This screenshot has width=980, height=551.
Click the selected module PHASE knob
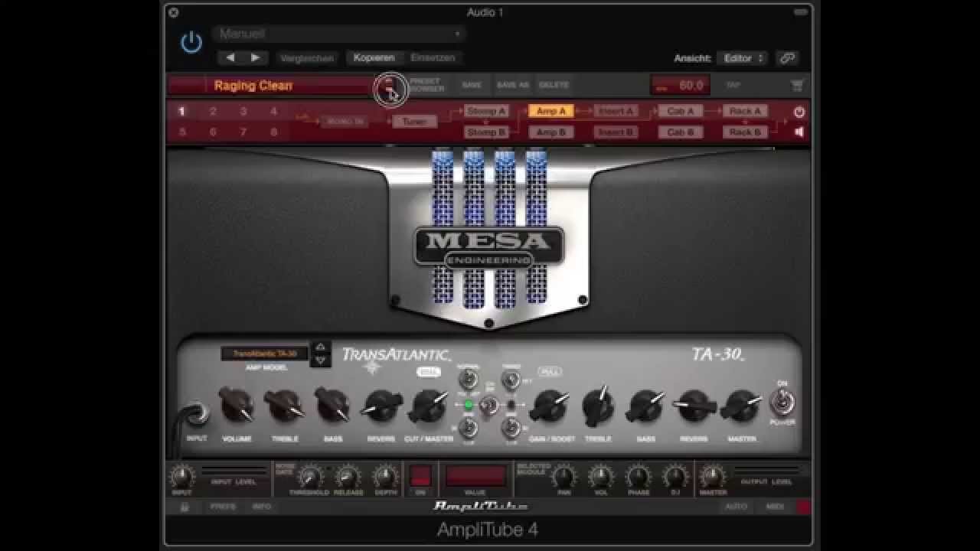(639, 477)
